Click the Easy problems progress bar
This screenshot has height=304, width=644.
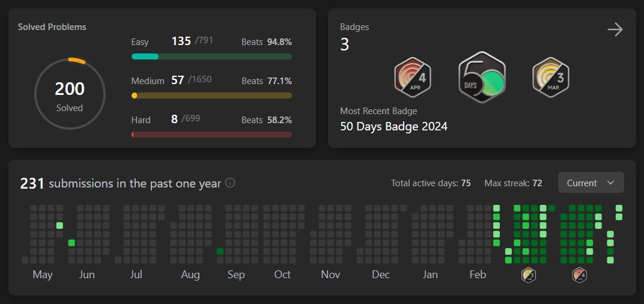coord(211,56)
